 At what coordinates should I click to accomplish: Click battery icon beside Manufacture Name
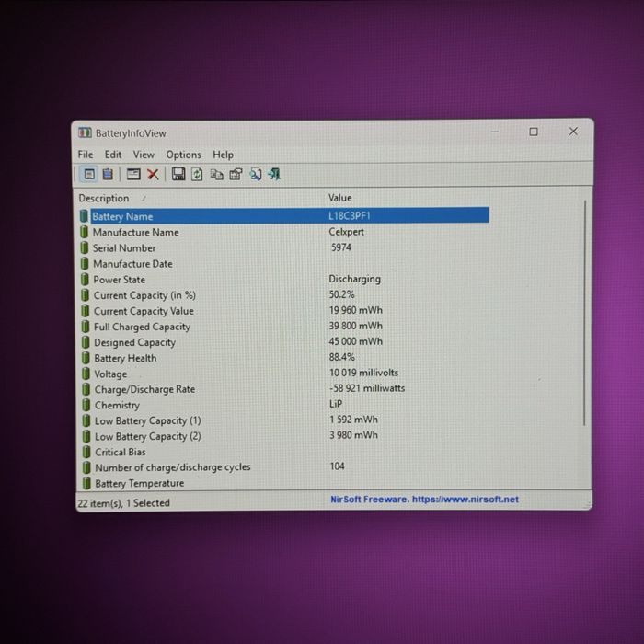pyautogui.click(x=85, y=232)
